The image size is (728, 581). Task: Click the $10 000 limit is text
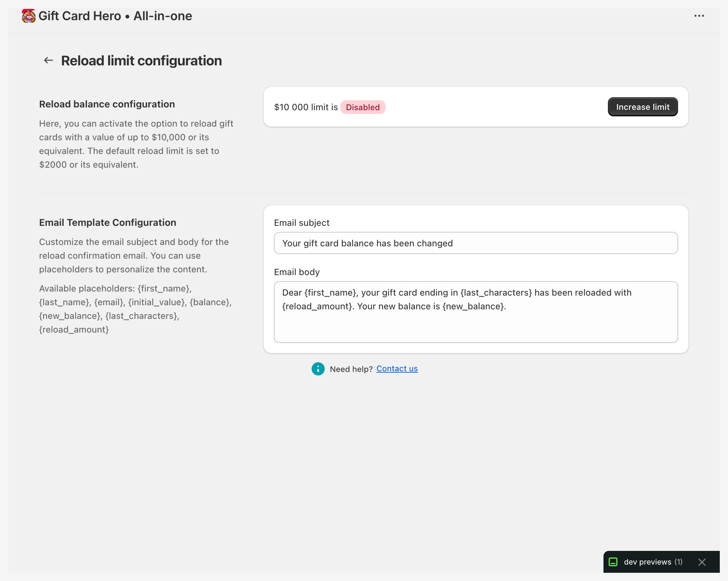(x=306, y=107)
